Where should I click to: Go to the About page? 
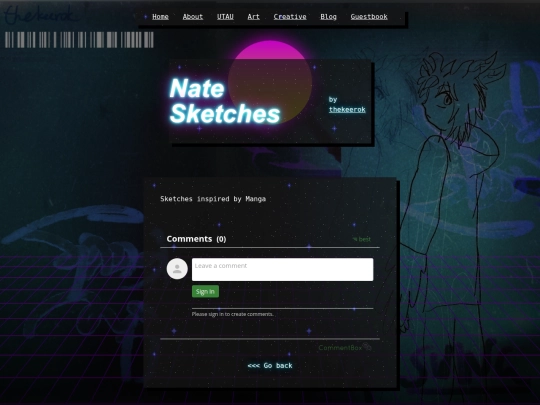193,17
